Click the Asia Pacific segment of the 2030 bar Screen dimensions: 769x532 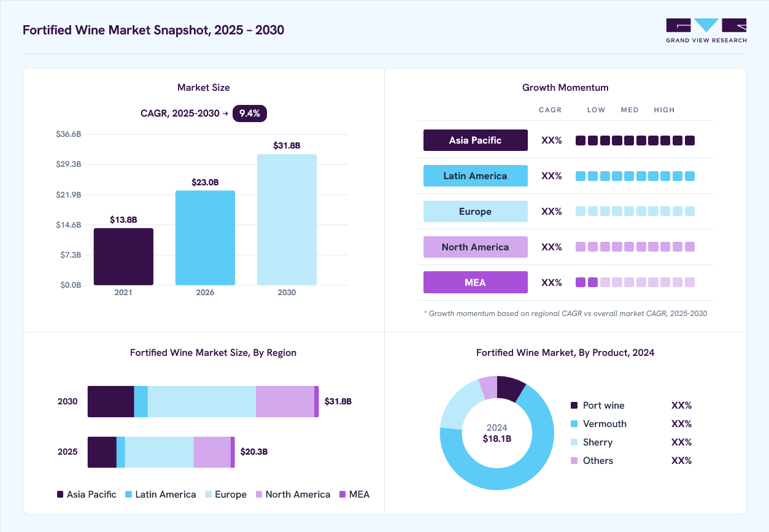[x=111, y=401]
